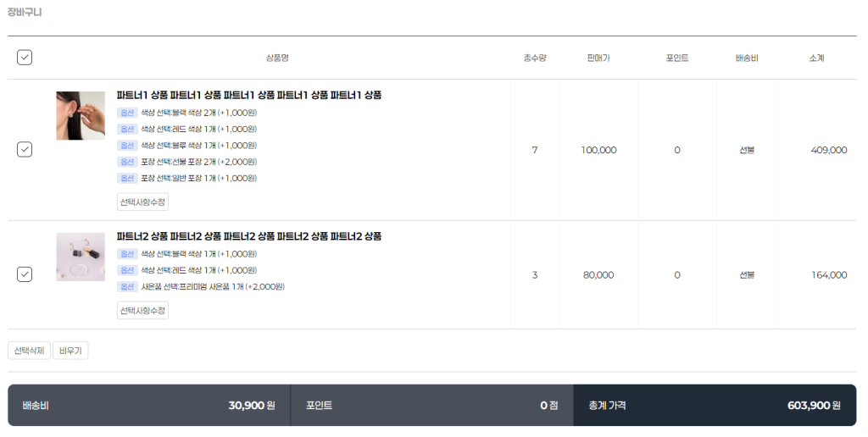Screen dimensions: 868x437
Task: Toggle the select-all checkbox in table header
Action: tap(25, 58)
